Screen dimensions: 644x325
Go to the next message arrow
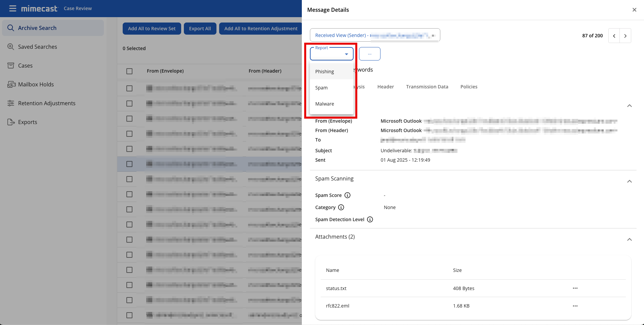(x=625, y=36)
